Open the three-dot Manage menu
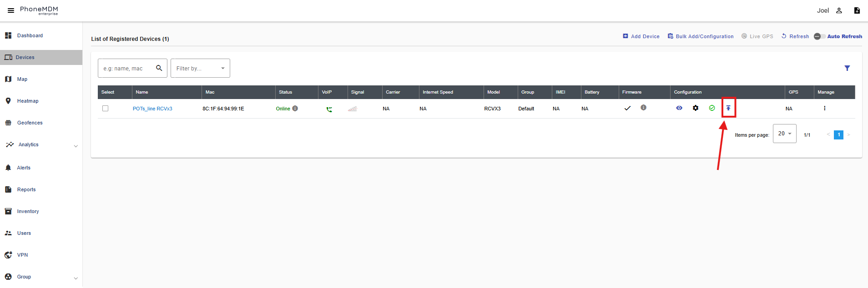 coord(824,108)
